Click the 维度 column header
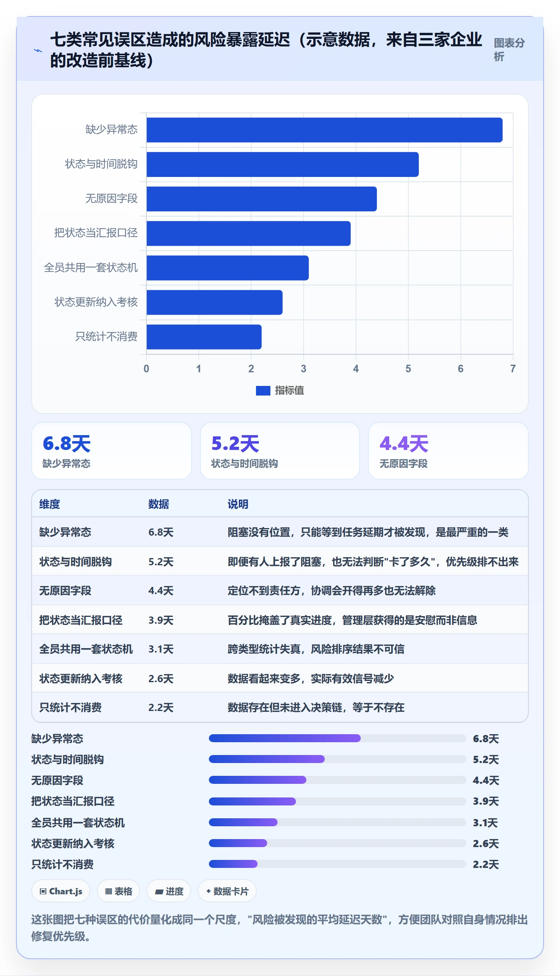 [50, 504]
